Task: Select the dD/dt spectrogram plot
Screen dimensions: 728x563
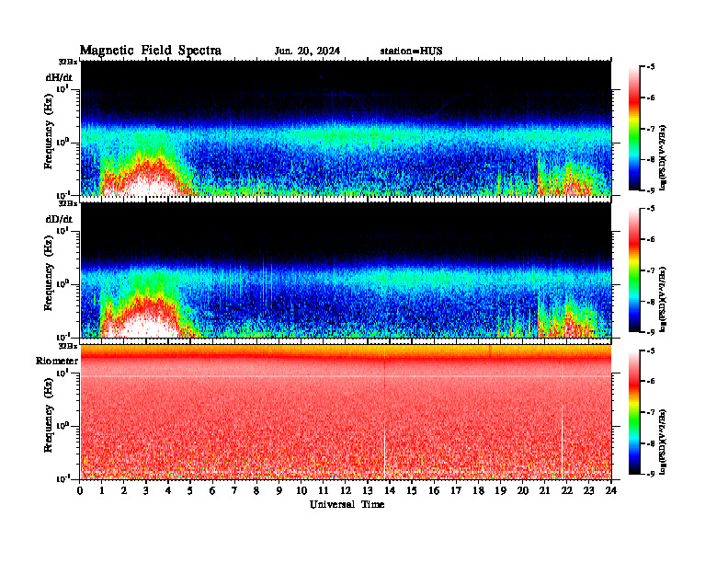Action: 346,270
